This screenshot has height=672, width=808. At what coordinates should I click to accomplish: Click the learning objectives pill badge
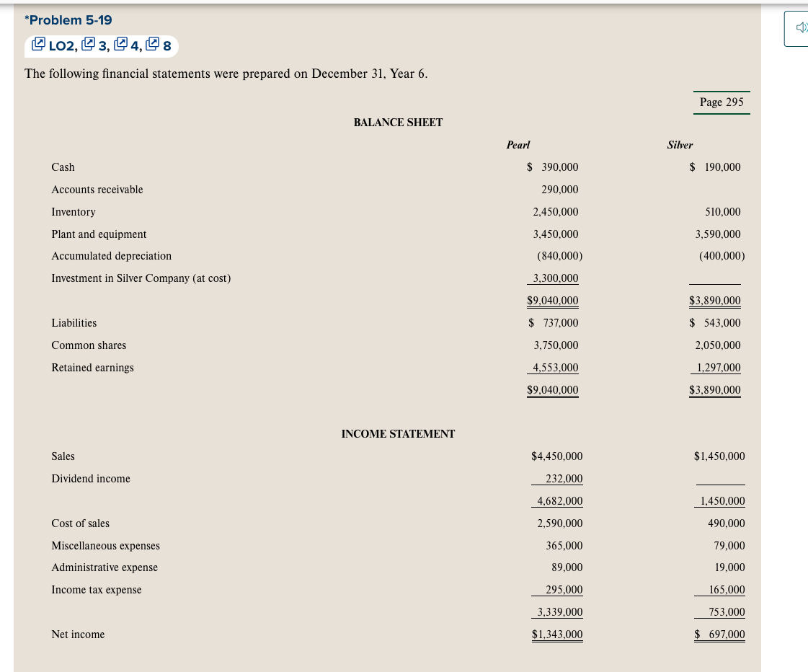tap(102, 45)
